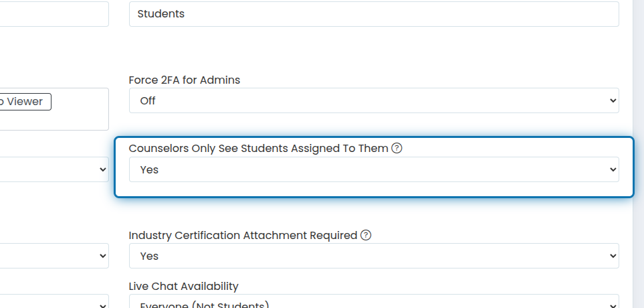Click the Force 2FA for Admins label

(185, 80)
